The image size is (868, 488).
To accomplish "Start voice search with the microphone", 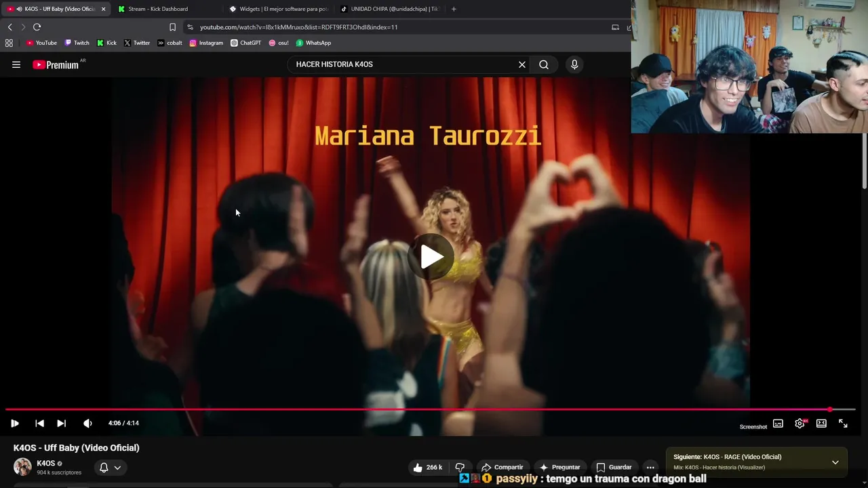I will tap(574, 64).
